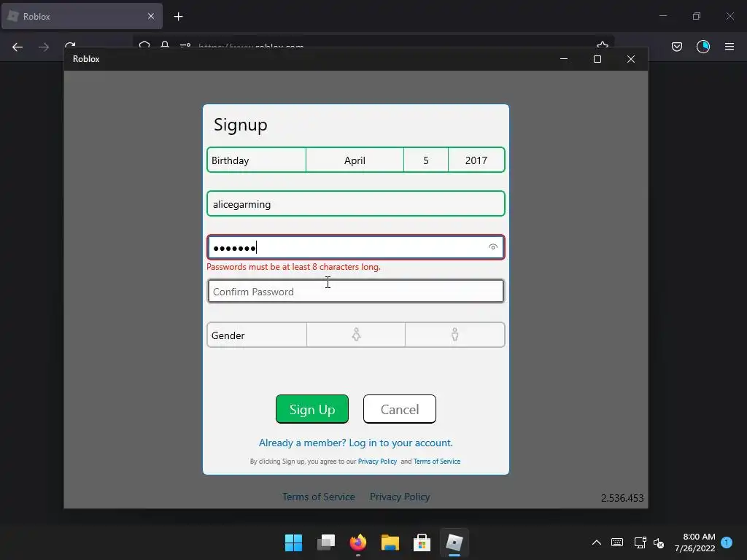
Task: Click the Birthday label
Action: pos(230,160)
